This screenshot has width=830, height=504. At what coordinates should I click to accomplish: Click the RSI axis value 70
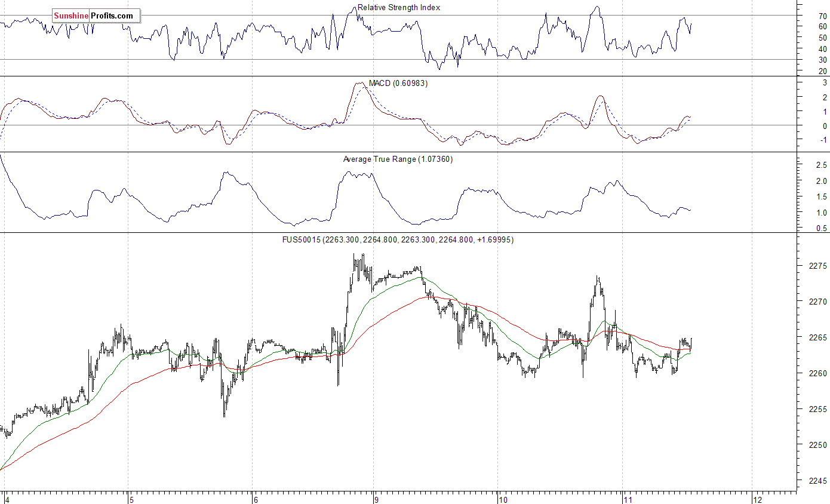click(x=822, y=16)
